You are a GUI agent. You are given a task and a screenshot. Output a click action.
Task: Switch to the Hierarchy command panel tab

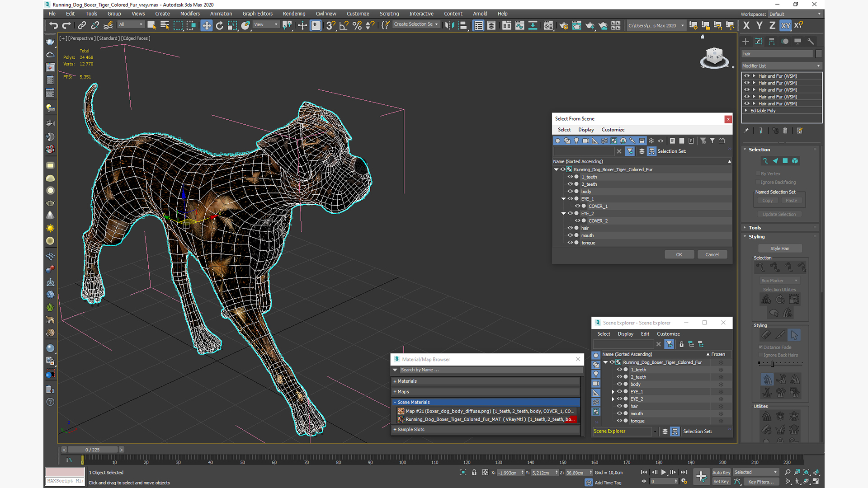click(772, 41)
